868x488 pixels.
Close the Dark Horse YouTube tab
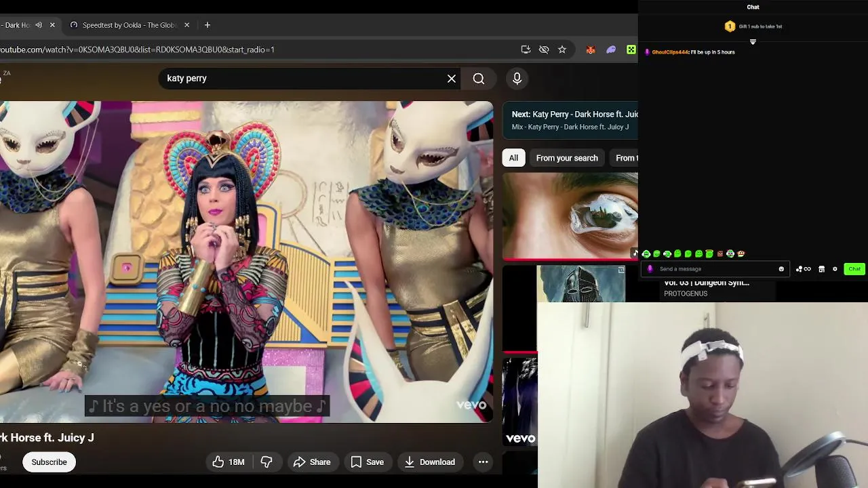point(52,25)
